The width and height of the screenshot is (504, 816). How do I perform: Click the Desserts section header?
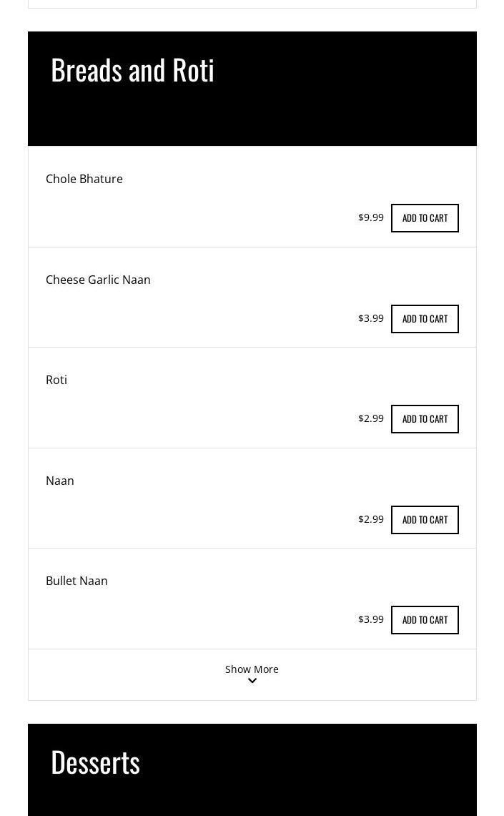[x=96, y=762]
